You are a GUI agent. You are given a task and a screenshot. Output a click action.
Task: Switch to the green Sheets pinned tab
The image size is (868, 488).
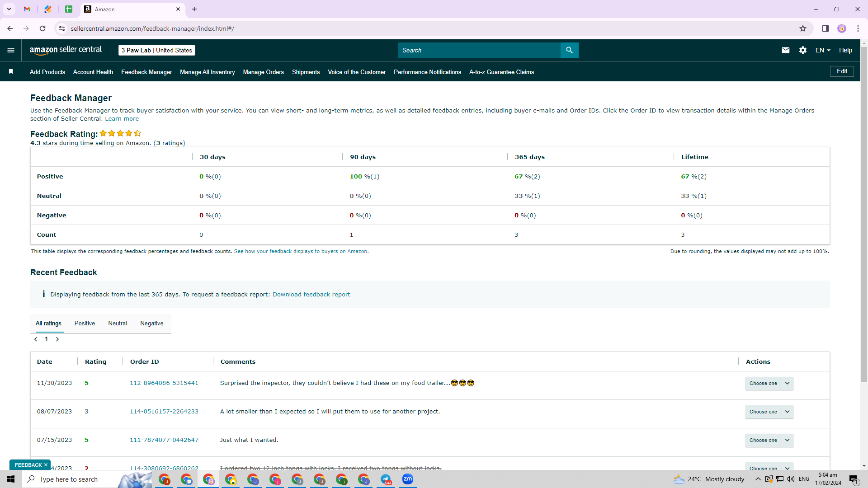[x=69, y=9]
